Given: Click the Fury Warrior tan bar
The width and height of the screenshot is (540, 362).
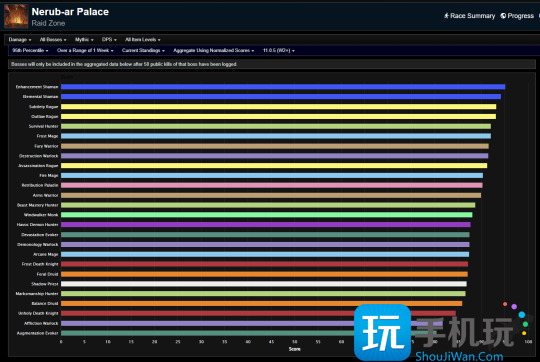Looking at the screenshot, I should [x=275, y=146].
